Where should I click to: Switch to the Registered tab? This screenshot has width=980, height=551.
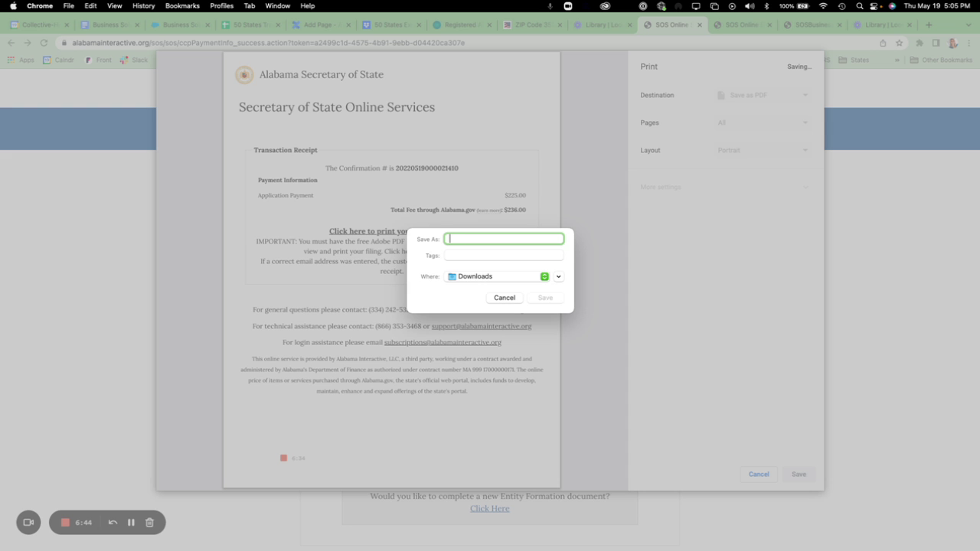tap(461, 24)
